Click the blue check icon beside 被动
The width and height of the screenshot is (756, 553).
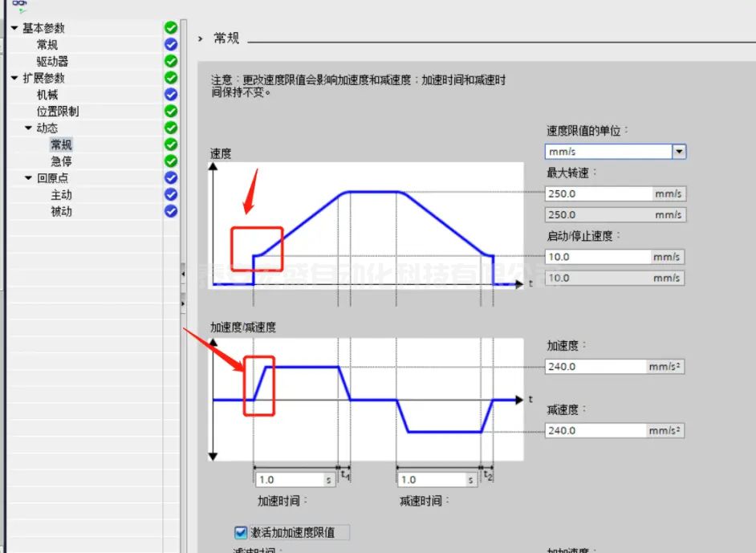170,211
